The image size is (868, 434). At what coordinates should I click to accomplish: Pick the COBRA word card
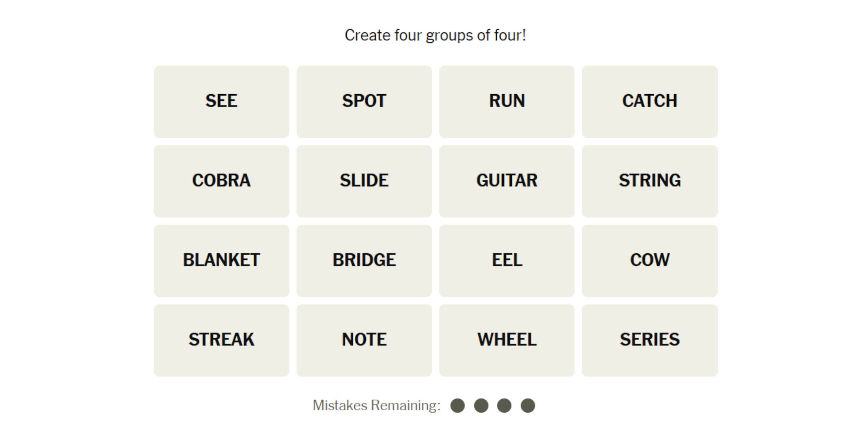coord(221,181)
